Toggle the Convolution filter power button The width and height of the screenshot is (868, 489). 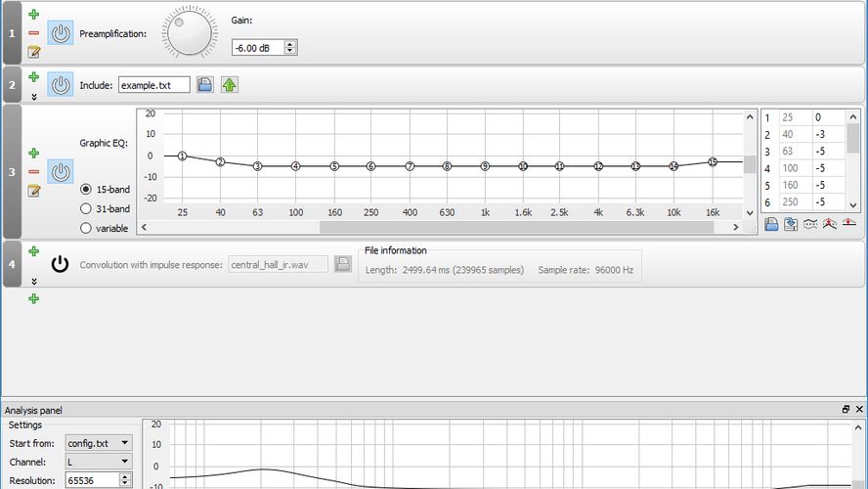pyautogui.click(x=60, y=264)
